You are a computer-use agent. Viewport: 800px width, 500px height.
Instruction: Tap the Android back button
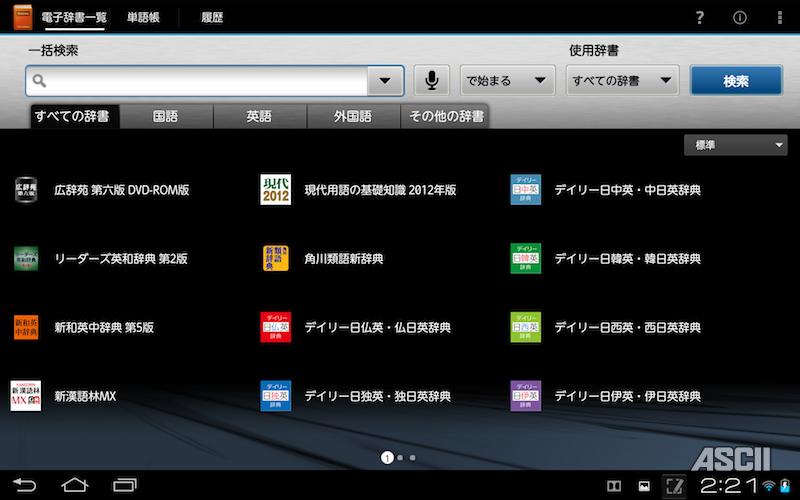(24, 485)
